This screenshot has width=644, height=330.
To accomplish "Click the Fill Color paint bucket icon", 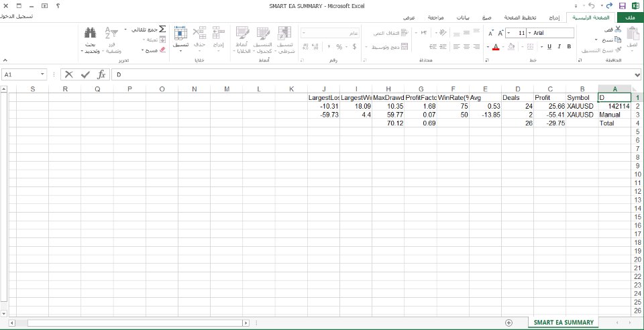I will click(511, 46).
